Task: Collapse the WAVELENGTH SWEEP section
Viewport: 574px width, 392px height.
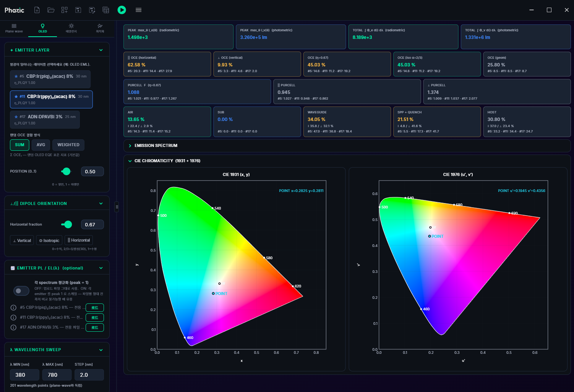Action: [x=101, y=350]
